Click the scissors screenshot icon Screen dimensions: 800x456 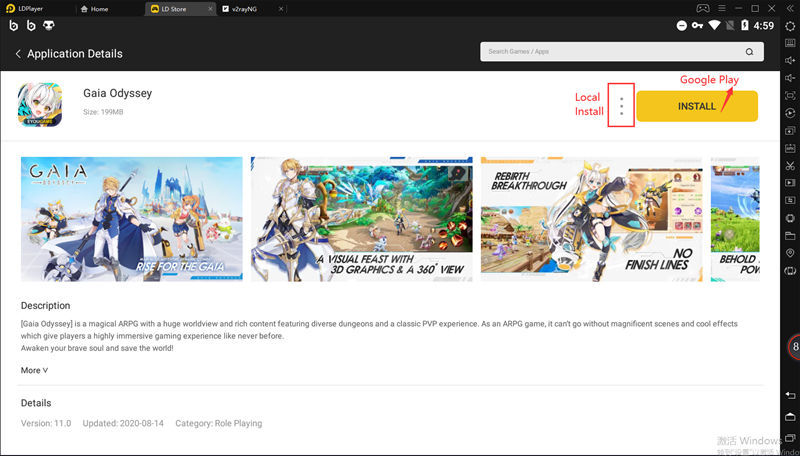point(790,166)
